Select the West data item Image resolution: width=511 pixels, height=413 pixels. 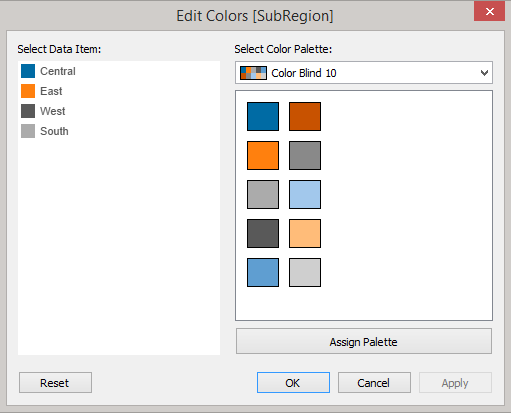point(43,111)
